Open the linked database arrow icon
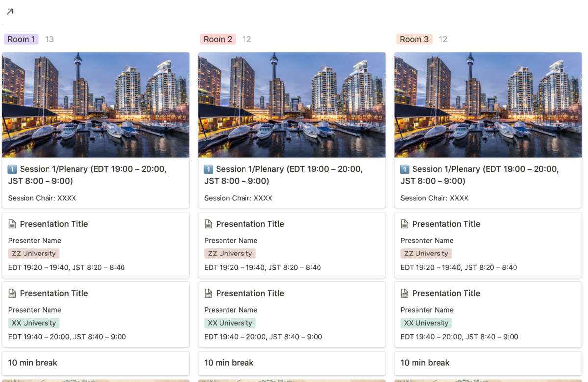Screen dimensions: 588x382 coord(10,11)
